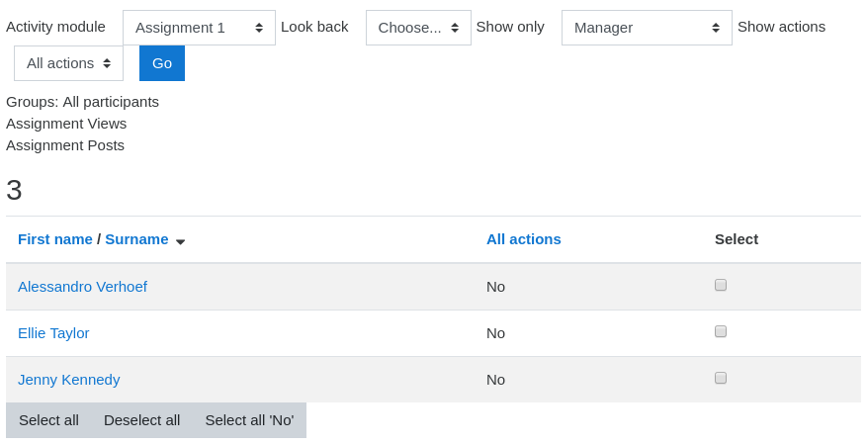The height and width of the screenshot is (445, 868).
Task: Check the box in Jenny Kennedy's row
Action: coord(720,378)
